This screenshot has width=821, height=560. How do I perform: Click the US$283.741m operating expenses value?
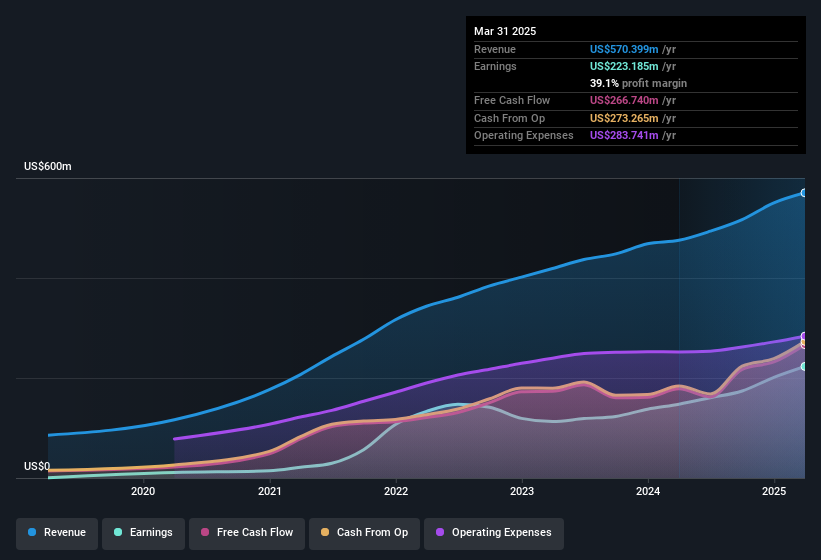(624, 135)
